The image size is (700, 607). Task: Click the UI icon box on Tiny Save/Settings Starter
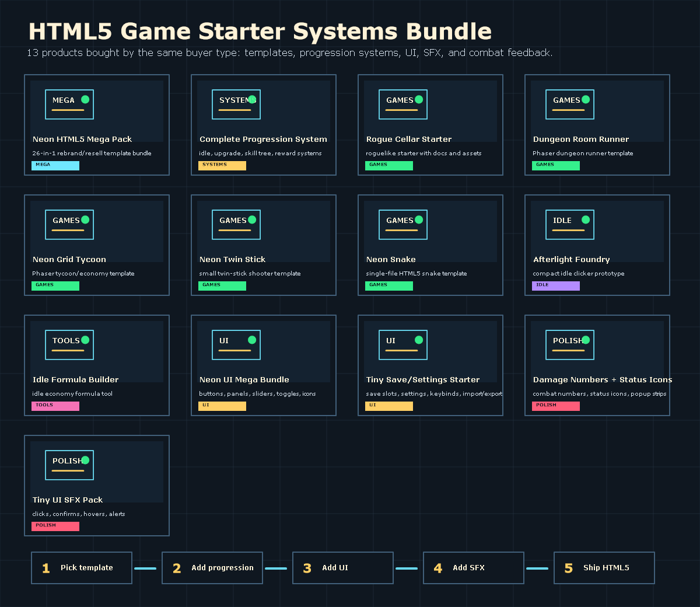click(x=403, y=345)
